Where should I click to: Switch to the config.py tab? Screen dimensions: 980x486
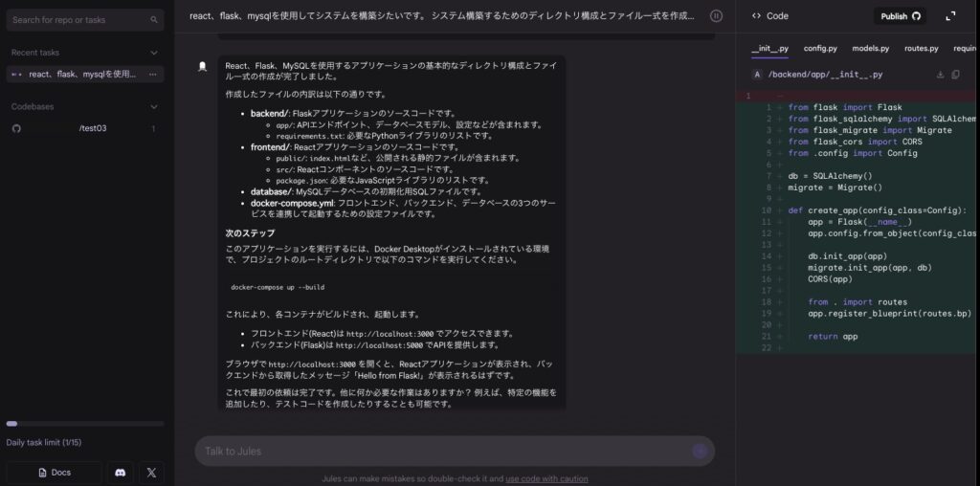(x=820, y=49)
